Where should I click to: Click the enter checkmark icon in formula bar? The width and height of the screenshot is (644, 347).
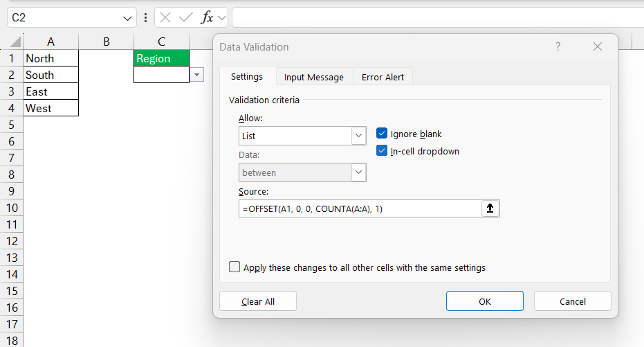click(185, 18)
